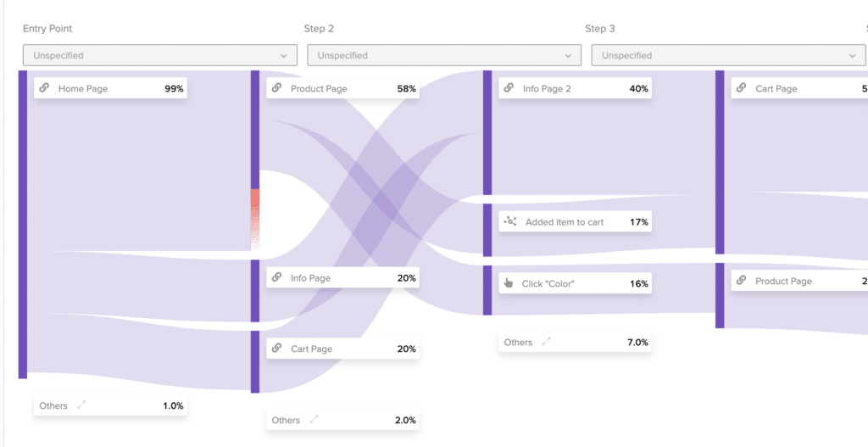Image resolution: width=868 pixels, height=447 pixels.
Task: Expand the Others 1.0% group under Entry Point
Action: tap(81, 405)
